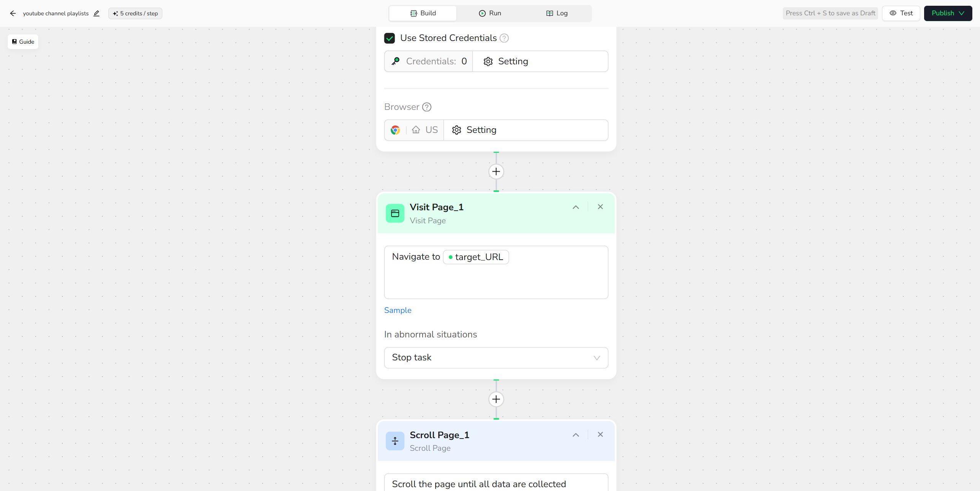Viewport: 980px width, 491px height.
Task: Click the youtube channel playlists title
Action: pos(56,13)
